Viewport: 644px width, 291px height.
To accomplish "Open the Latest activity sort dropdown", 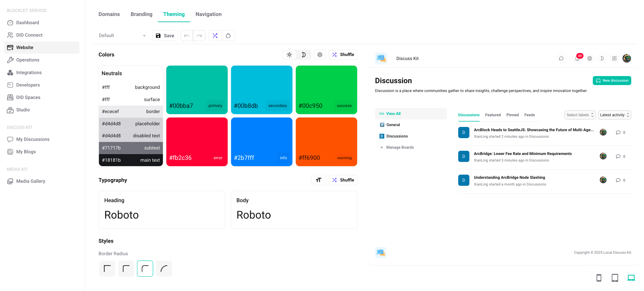I will tap(614, 115).
